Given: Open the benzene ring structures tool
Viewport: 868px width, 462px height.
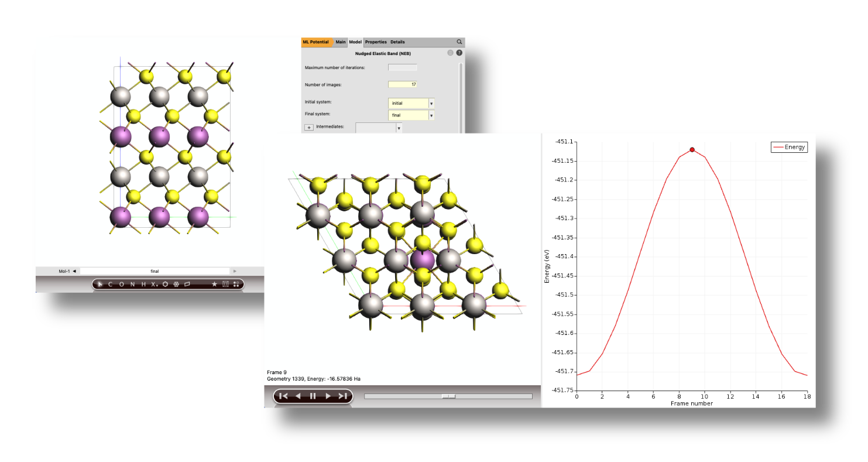Looking at the screenshot, I should [166, 285].
